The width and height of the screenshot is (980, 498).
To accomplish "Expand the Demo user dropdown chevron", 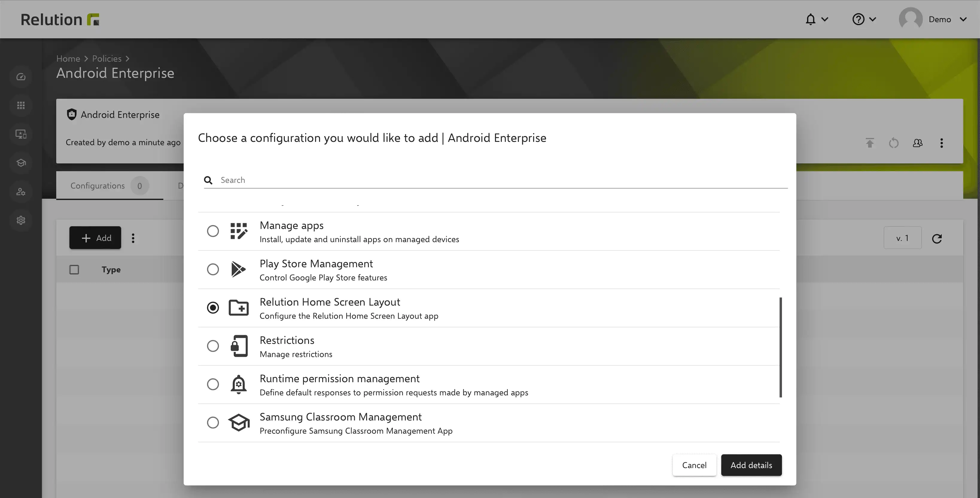I will point(963,19).
